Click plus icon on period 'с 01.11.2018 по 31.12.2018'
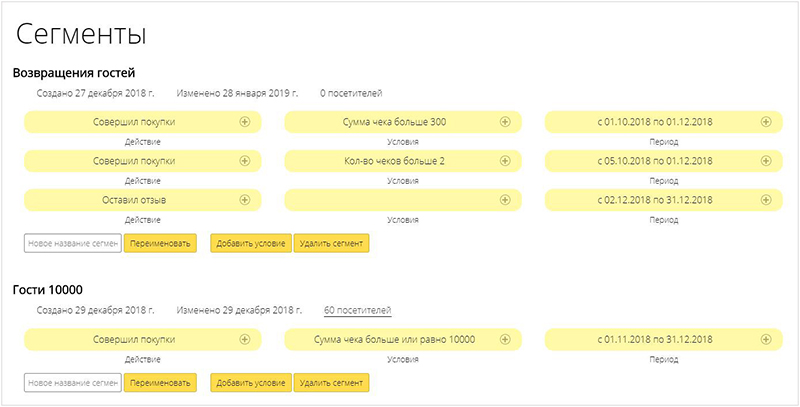Image resolution: width=800 pixels, height=407 pixels. point(766,340)
